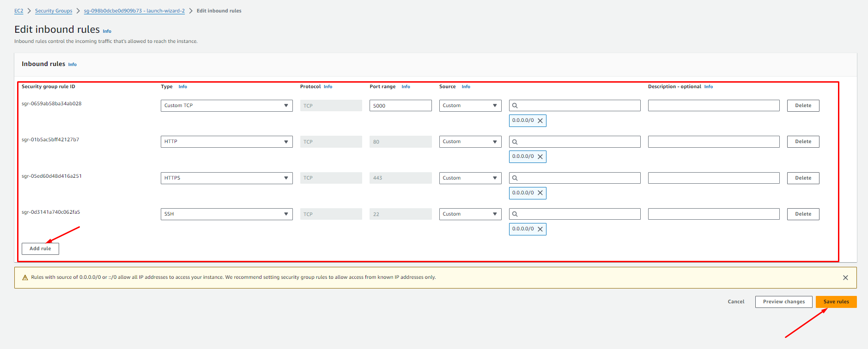This screenshot has height=349, width=868.
Task: Remove 0.0.0.0/0 chip in Custom TCP rule
Action: pyautogui.click(x=540, y=120)
